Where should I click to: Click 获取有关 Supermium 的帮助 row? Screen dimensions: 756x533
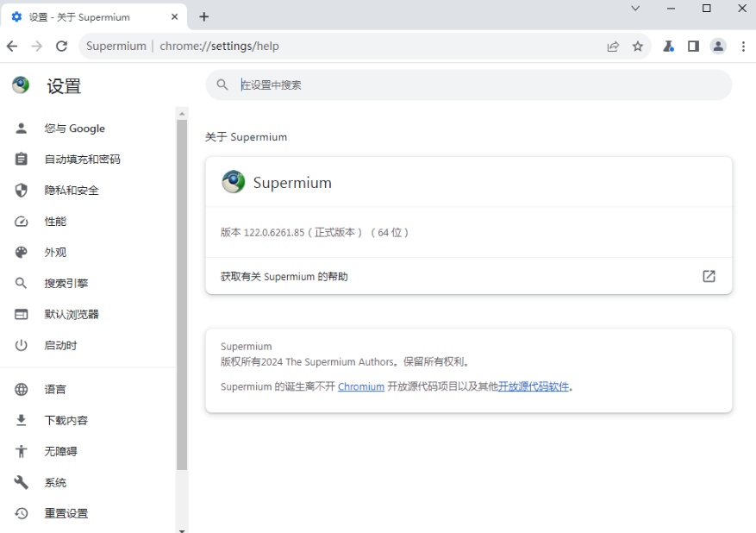coord(469,276)
